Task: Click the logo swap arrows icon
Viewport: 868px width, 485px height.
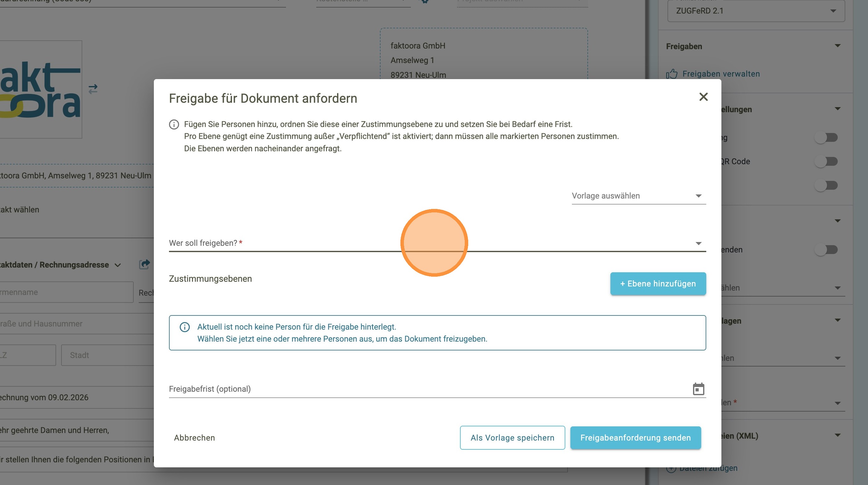Action: click(93, 89)
